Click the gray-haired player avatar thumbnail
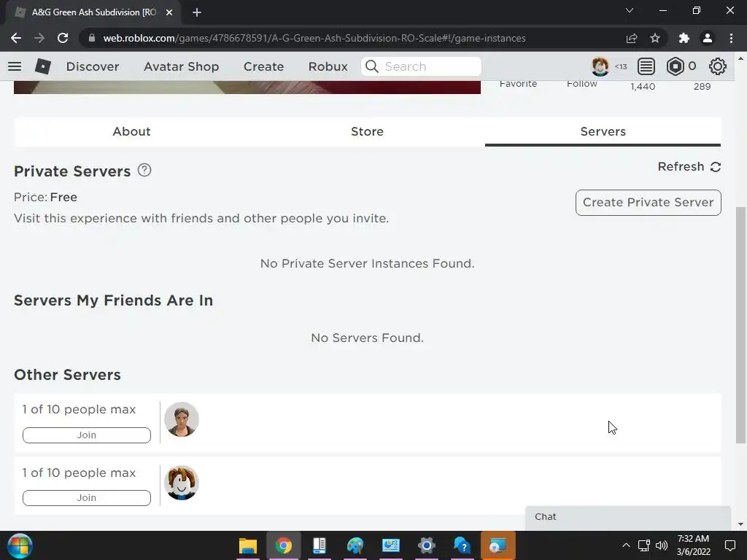 182,419
